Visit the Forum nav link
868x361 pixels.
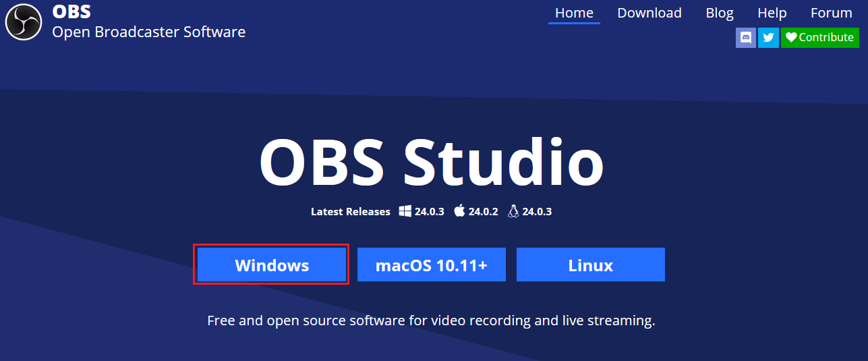[831, 13]
